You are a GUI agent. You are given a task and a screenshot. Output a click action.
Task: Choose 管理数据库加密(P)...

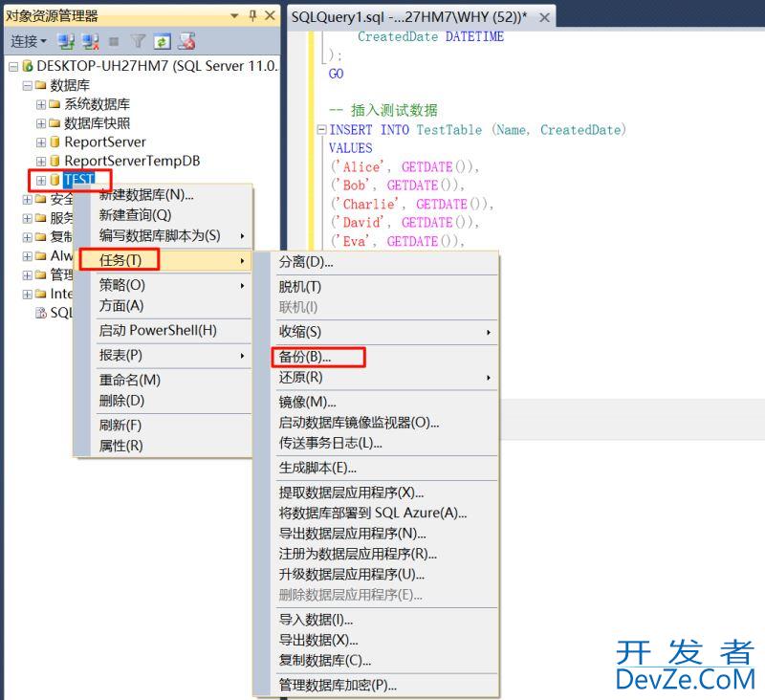(376, 686)
